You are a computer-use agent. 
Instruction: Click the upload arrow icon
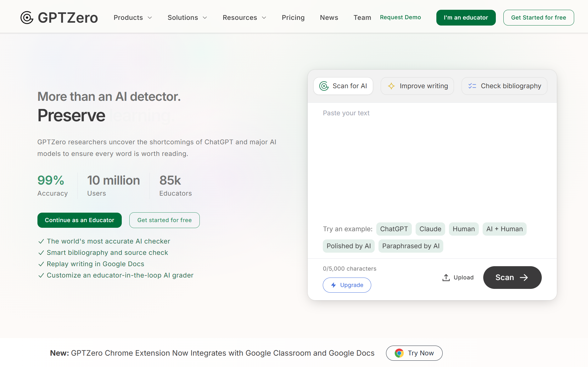tap(446, 278)
